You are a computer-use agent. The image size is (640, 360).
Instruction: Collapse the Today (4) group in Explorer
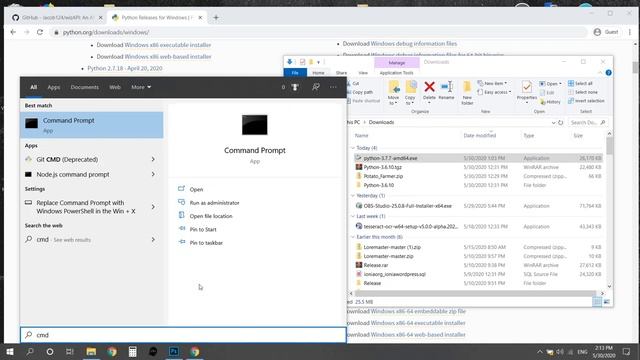pos(353,148)
